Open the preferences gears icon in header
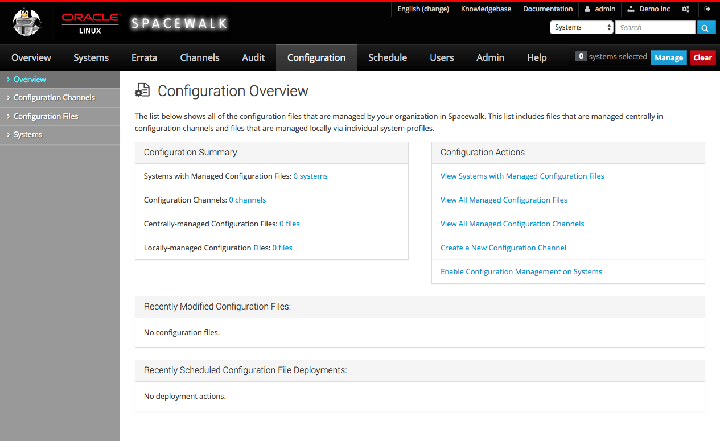 [x=686, y=9]
